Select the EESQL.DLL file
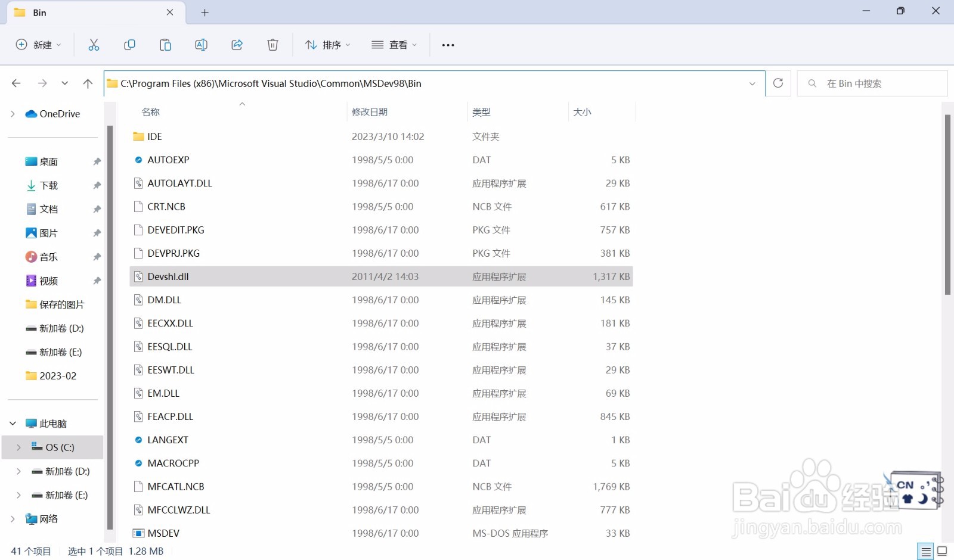Viewport: 954px width, 560px height. pos(381,347)
